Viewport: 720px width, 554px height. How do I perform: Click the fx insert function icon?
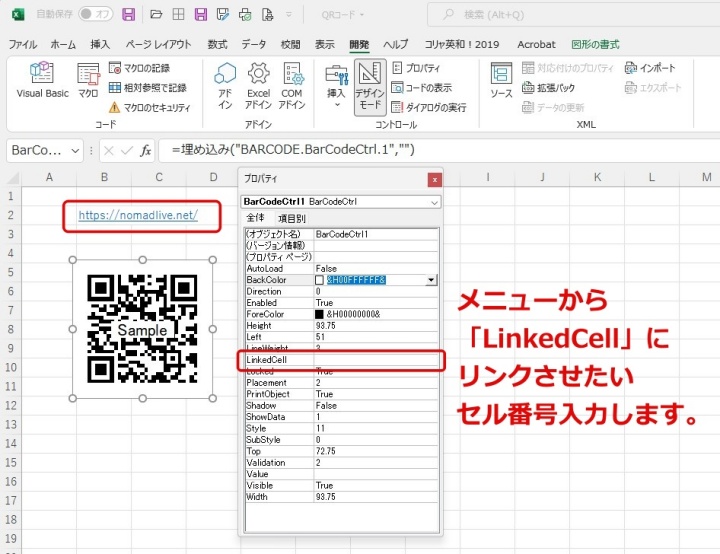click(146, 151)
